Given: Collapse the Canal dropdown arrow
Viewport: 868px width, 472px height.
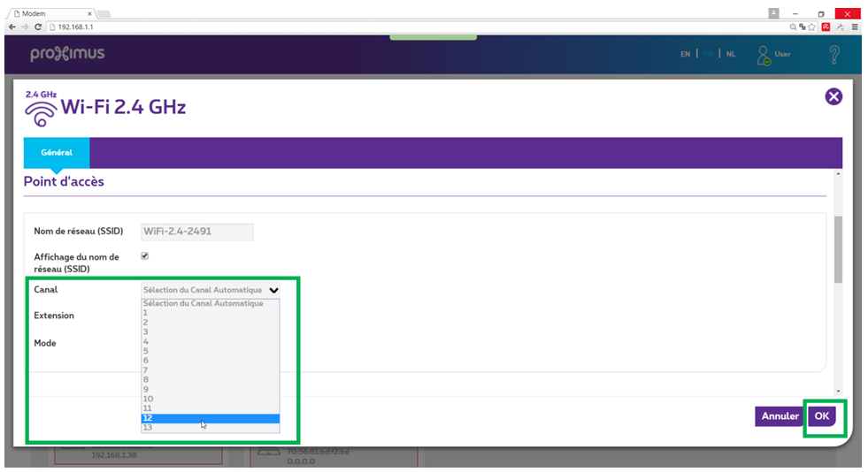Looking at the screenshot, I should tap(273, 290).
